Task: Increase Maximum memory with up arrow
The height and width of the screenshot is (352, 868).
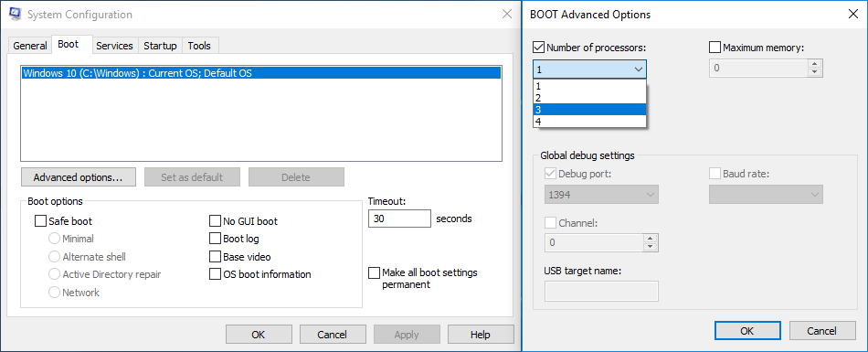Action: pos(814,64)
